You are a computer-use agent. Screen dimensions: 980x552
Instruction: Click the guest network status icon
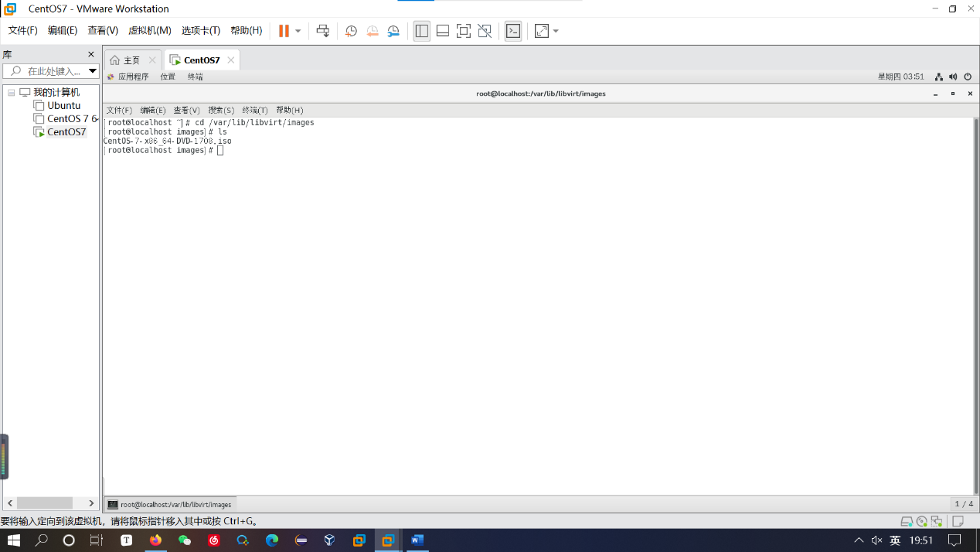pyautogui.click(x=939, y=77)
